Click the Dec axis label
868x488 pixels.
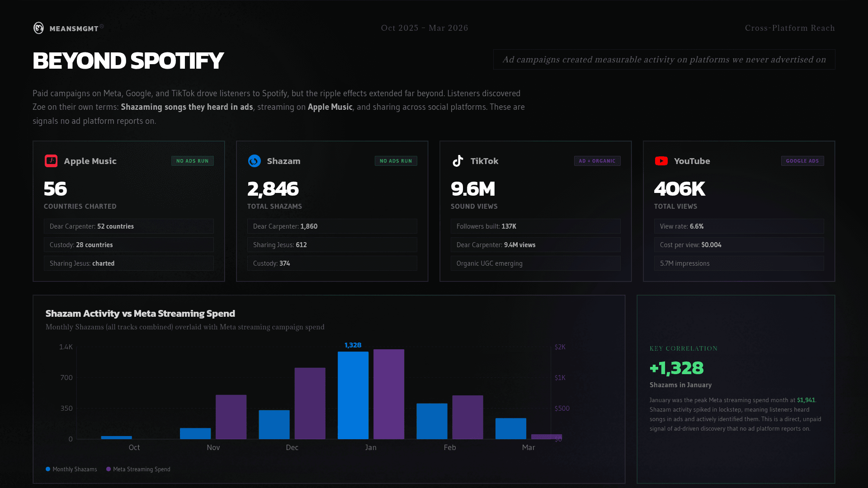(292, 447)
